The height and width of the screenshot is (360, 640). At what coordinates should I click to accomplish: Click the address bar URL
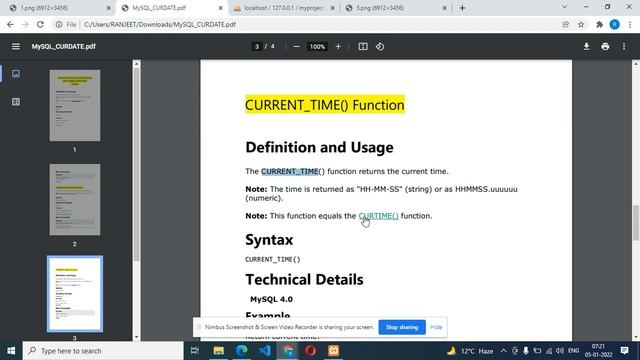tap(160, 24)
